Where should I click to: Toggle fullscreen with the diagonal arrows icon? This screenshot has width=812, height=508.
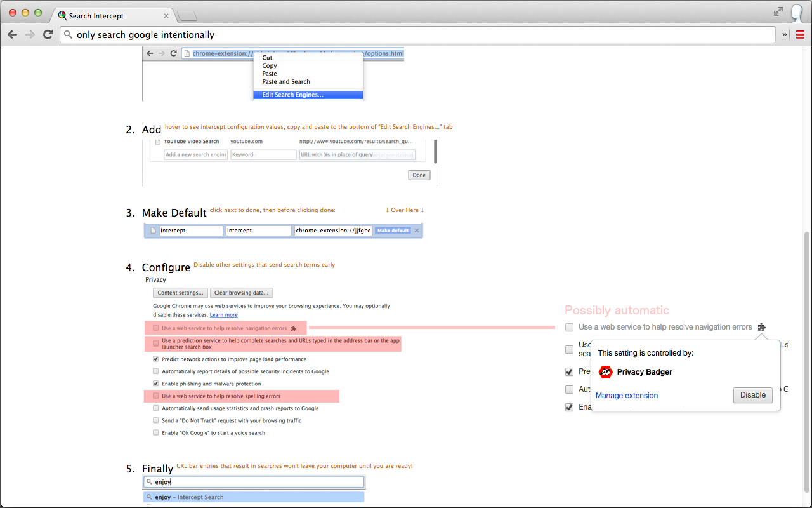tap(778, 11)
